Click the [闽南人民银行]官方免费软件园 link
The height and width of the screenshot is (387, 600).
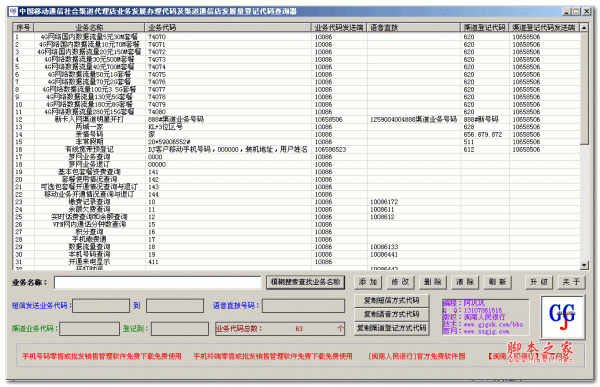coord(417,356)
